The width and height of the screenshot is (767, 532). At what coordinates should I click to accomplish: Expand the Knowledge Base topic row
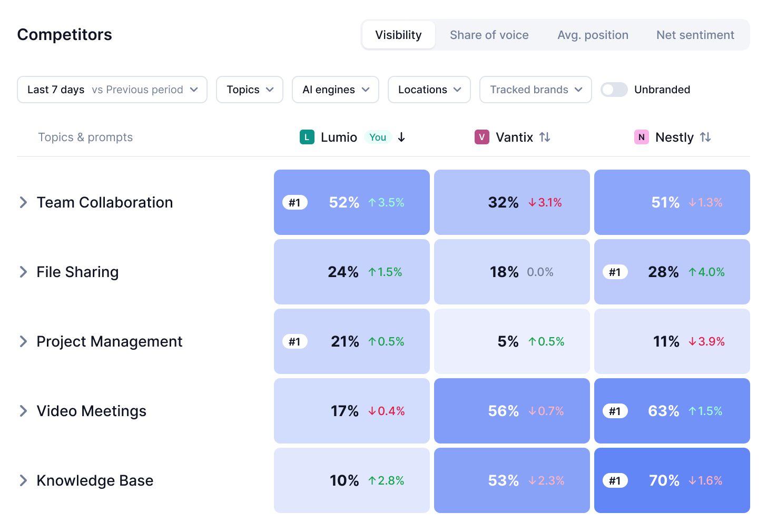(x=23, y=480)
